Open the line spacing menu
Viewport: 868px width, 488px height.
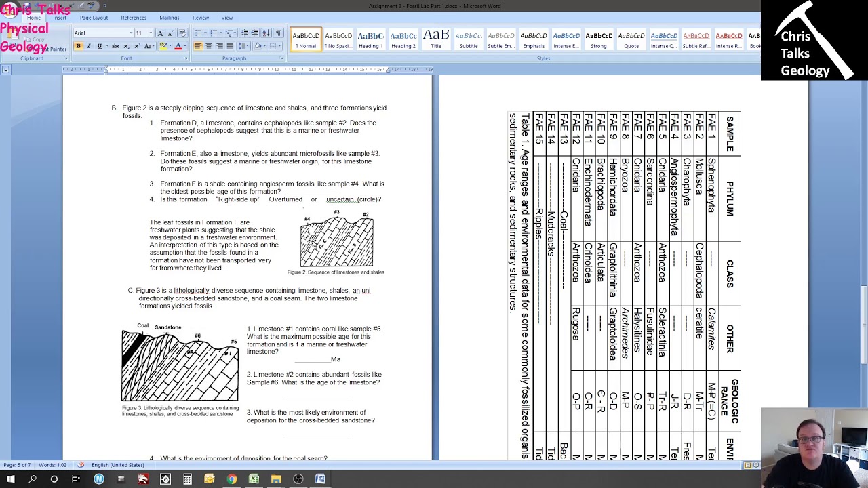(243, 46)
